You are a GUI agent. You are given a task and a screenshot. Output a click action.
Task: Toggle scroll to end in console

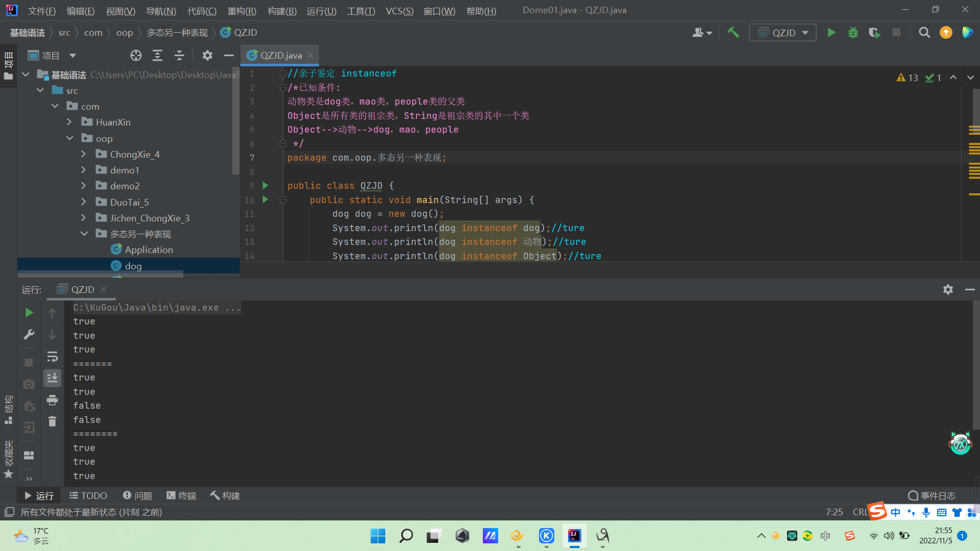pyautogui.click(x=52, y=378)
